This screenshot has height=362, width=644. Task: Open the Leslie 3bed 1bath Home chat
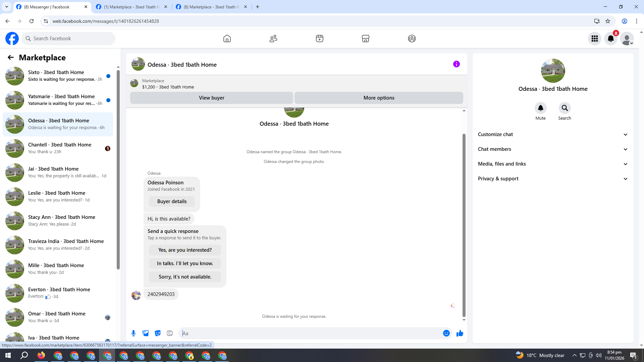(58, 197)
